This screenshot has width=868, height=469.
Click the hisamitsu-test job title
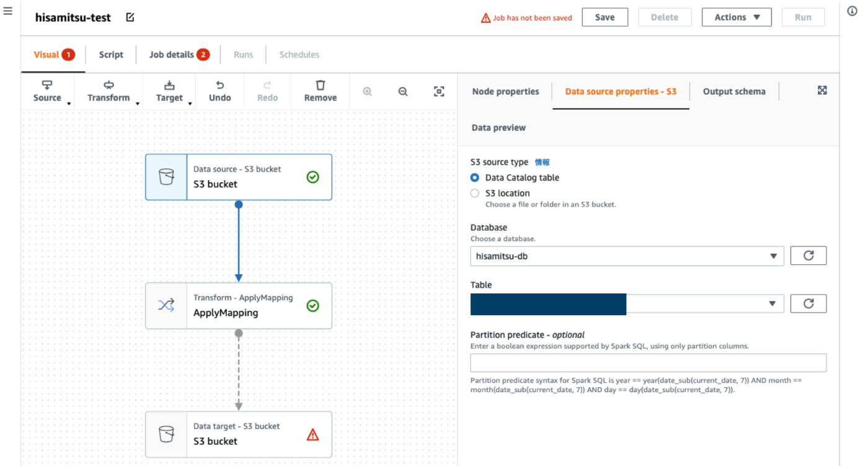(73, 17)
